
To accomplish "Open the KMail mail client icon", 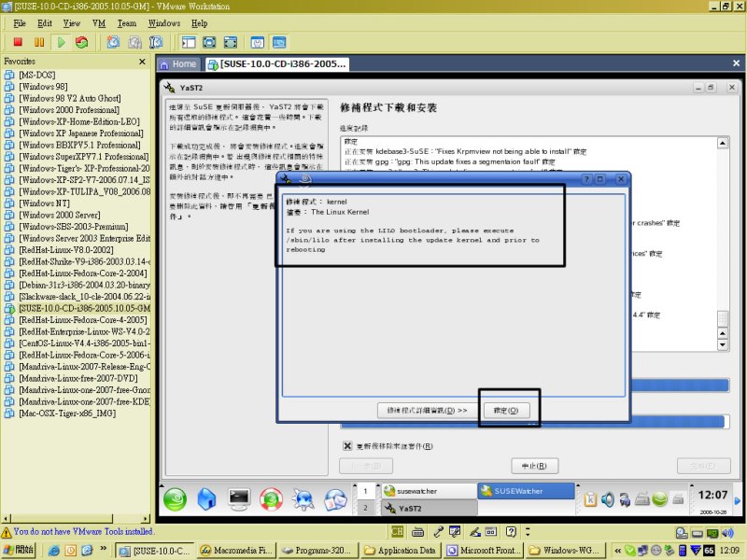I will click(335, 499).
